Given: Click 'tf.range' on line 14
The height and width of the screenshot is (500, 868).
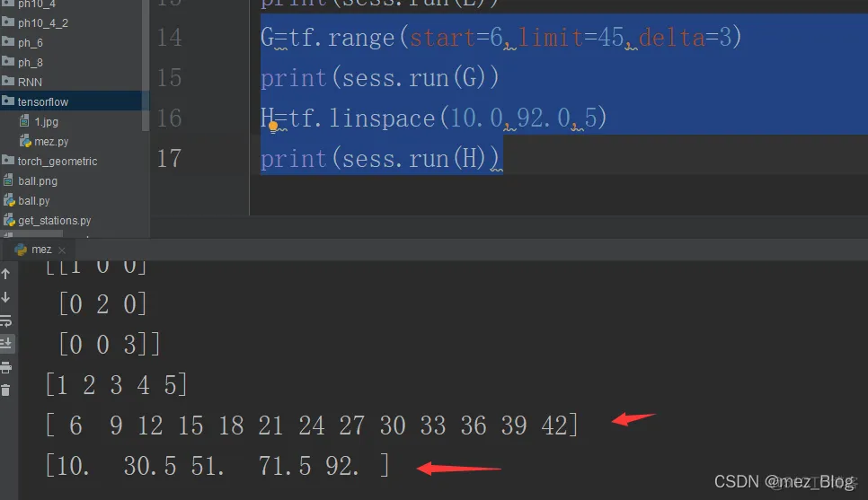Looking at the screenshot, I should point(341,39).
